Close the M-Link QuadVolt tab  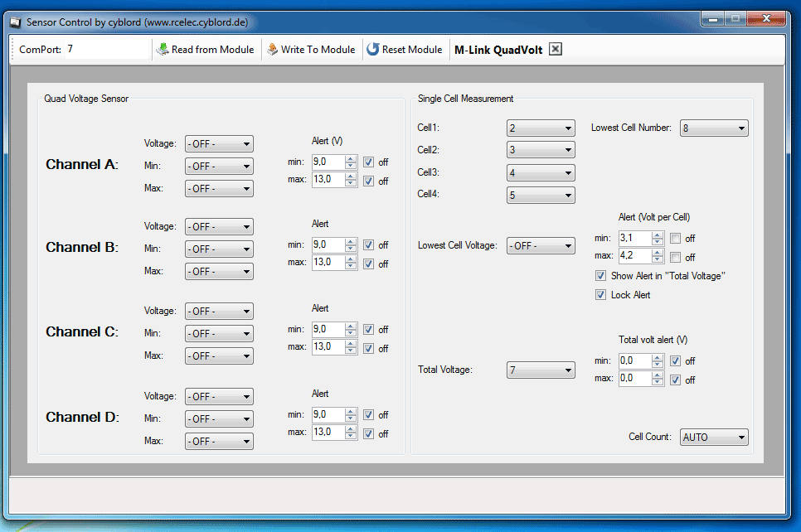click(556, 49)
